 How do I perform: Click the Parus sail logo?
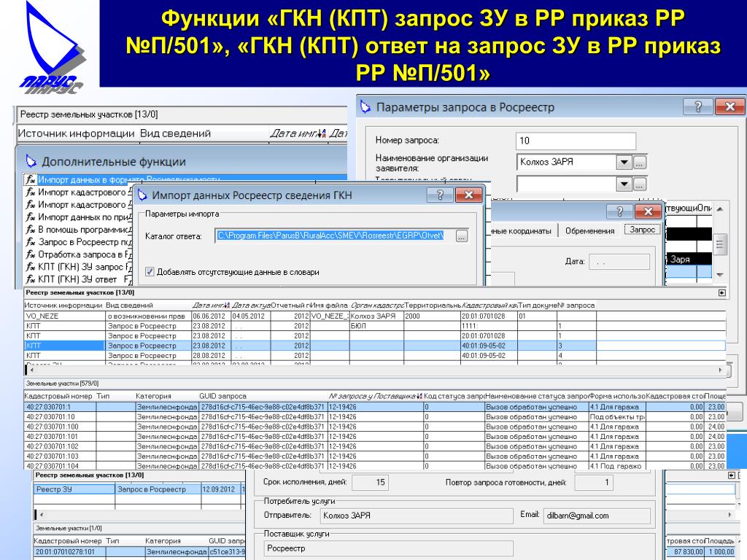[53, 47]
